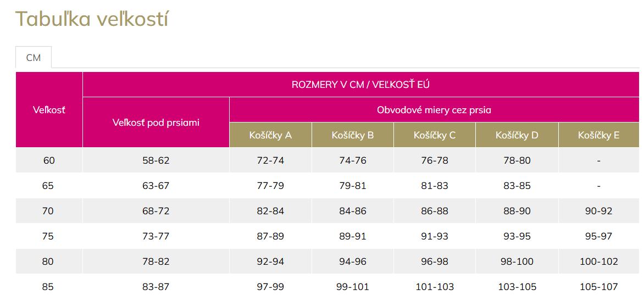
Task: Click the 84-86 cell under Košíčky B
Action: (x=353, y=211)
